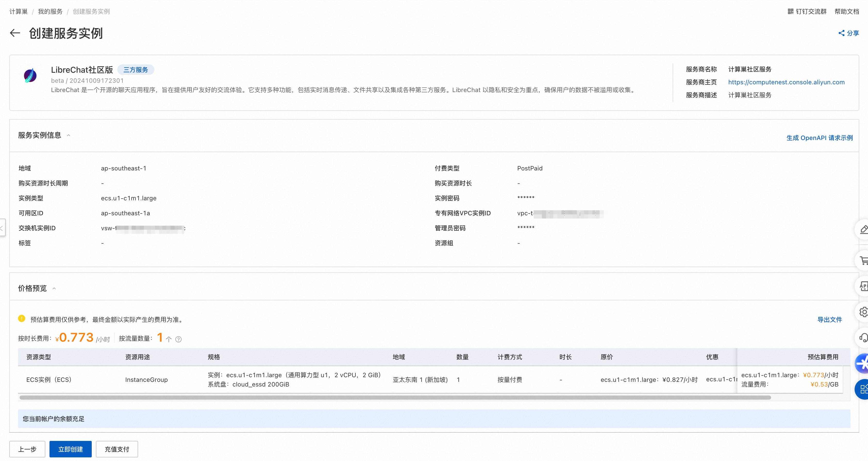Image resolution: width=868 pixels, height=461 pixels.
Task: Click the version text beta / 20241009172301
Action: click(x=87, y=80)
